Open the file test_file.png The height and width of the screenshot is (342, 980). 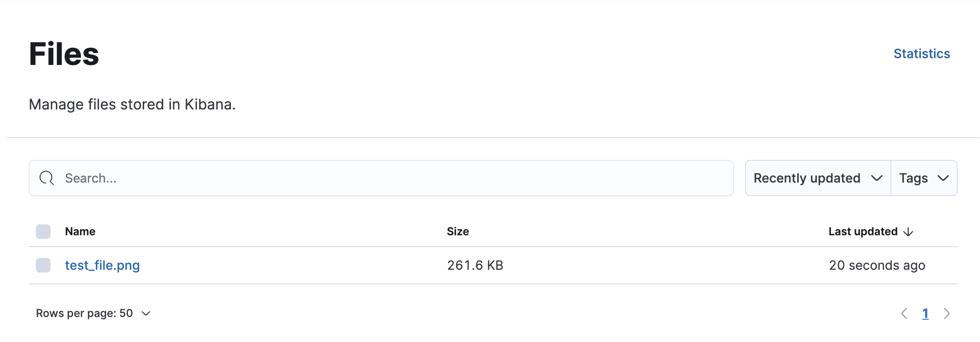point(102,265)
